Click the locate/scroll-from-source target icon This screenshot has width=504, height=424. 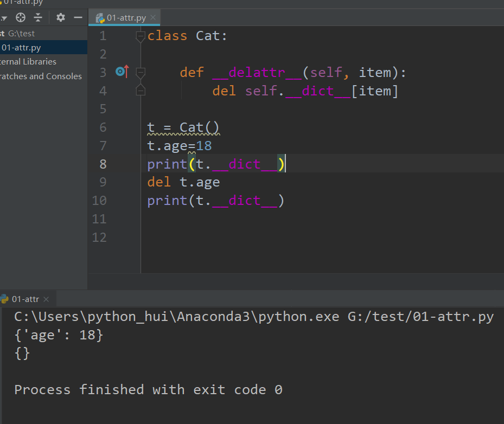coord(21,17)
